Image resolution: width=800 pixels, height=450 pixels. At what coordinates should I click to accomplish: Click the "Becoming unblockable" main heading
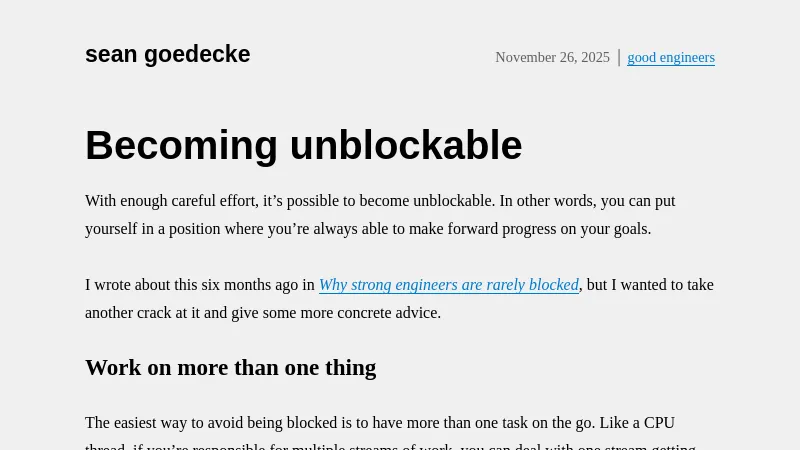(x=303, y=145)
